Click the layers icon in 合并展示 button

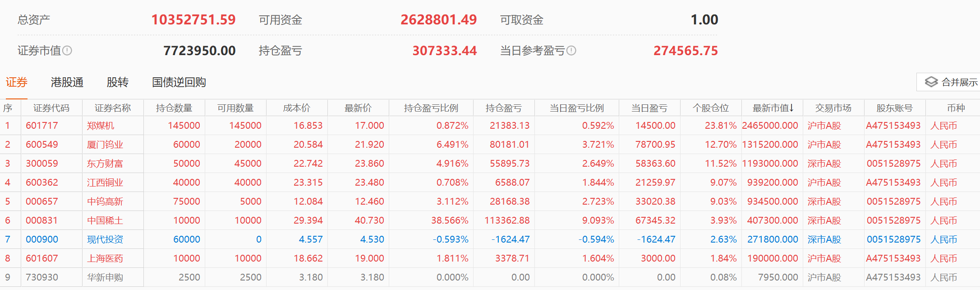point(931,82)
